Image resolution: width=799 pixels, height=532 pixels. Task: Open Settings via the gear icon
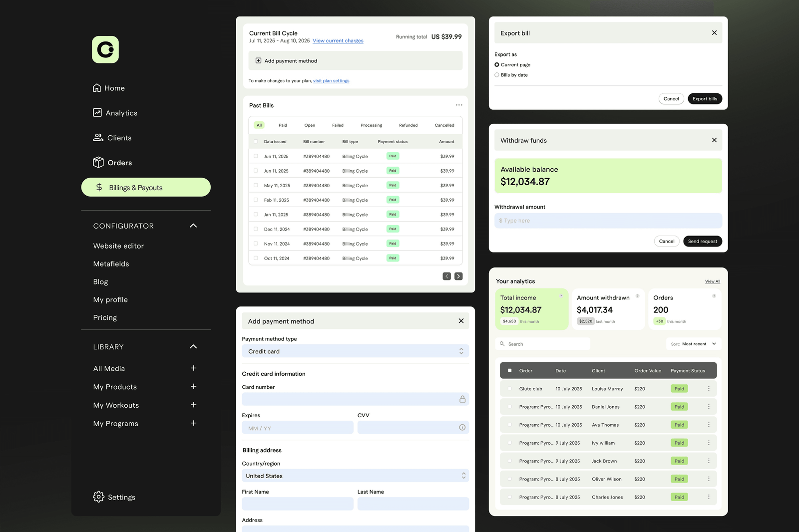[x=98, y=497]
